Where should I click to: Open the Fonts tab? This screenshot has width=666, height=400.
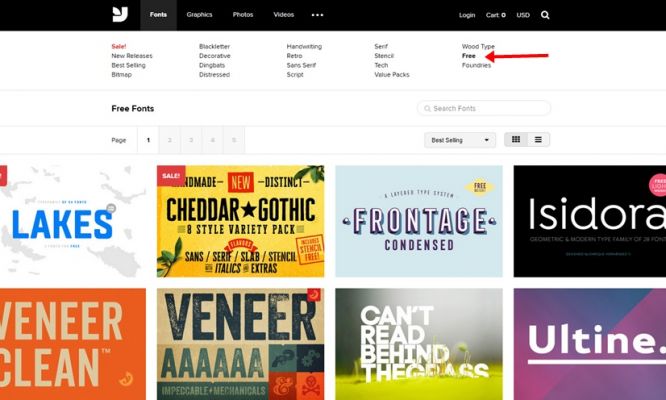click(x=158, y=15)
